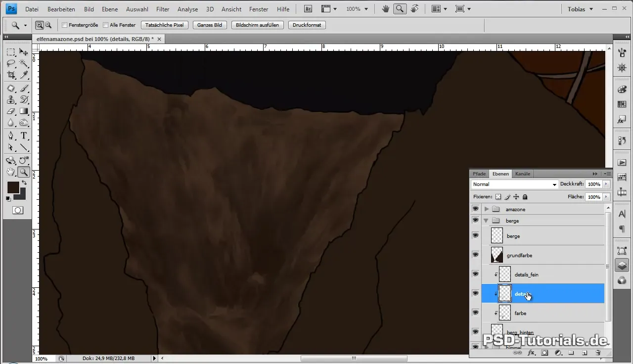633x364 pixels.
Task: Click the foreground color swatch
Action: pyautogui.click(x=12, y=187)
